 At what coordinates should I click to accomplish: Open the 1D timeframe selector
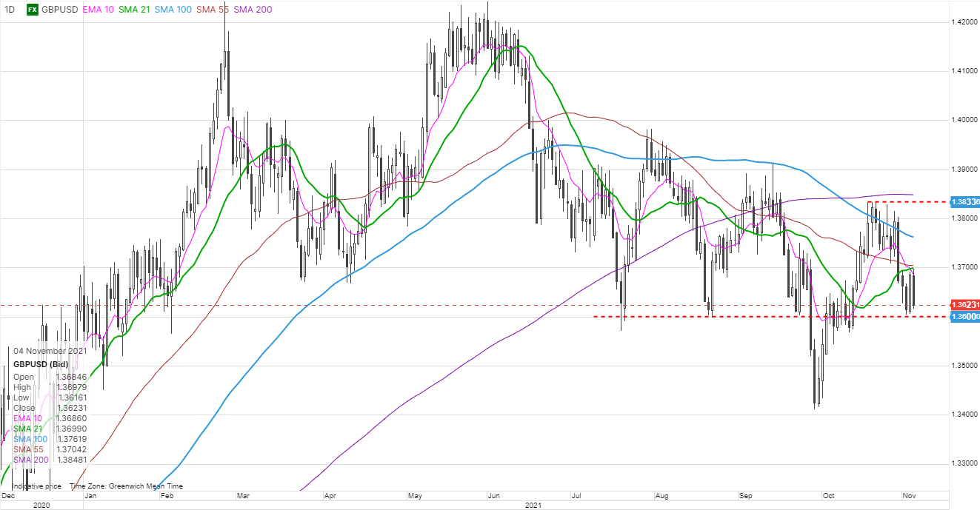(10, 10)
